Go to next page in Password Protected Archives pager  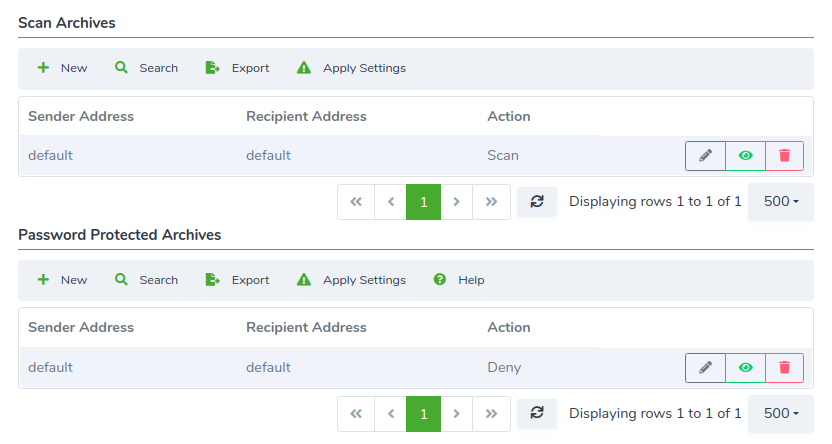point(456,414)
